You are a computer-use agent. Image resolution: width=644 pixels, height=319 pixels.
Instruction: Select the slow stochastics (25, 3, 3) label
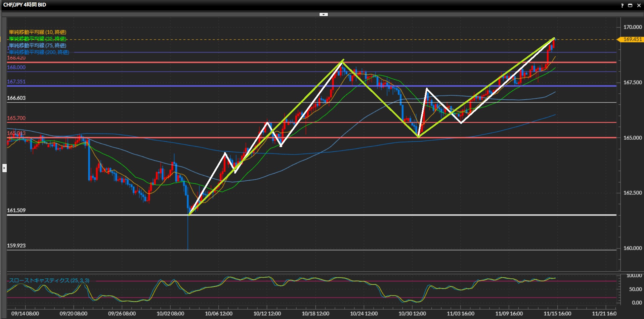pyautogui.click(x=49, y=280)
